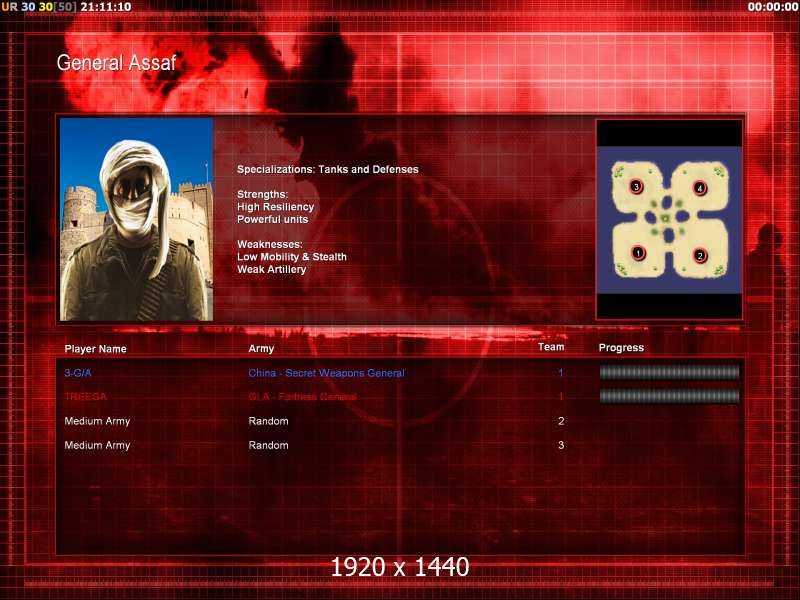Click the Team column header

tap(551, 347)
